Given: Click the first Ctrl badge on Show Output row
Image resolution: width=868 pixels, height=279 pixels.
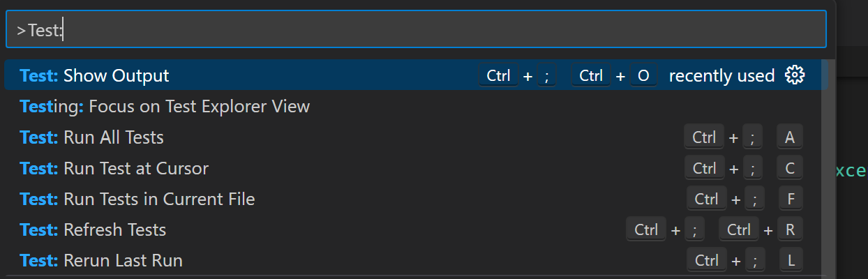Looking at the screenshot, I should pyautogui.click(x=498, y=75).
